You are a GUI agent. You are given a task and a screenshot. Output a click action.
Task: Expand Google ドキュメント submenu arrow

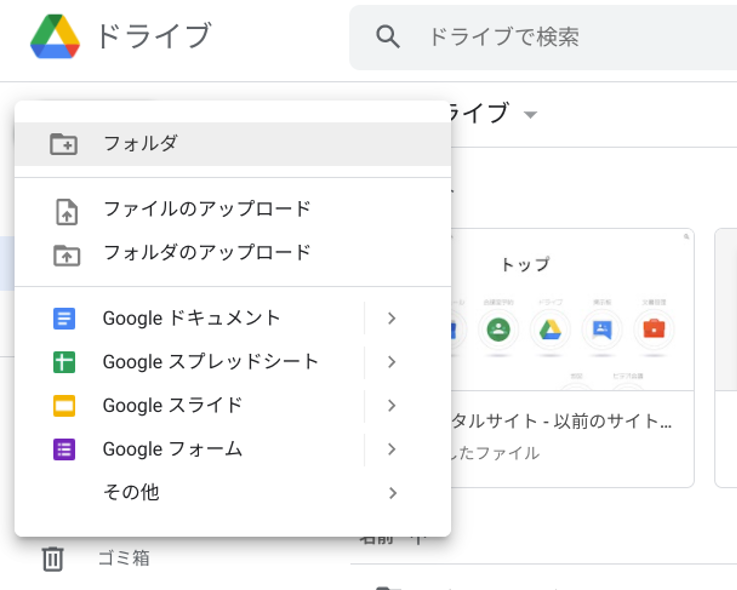[x=392, y=318]
